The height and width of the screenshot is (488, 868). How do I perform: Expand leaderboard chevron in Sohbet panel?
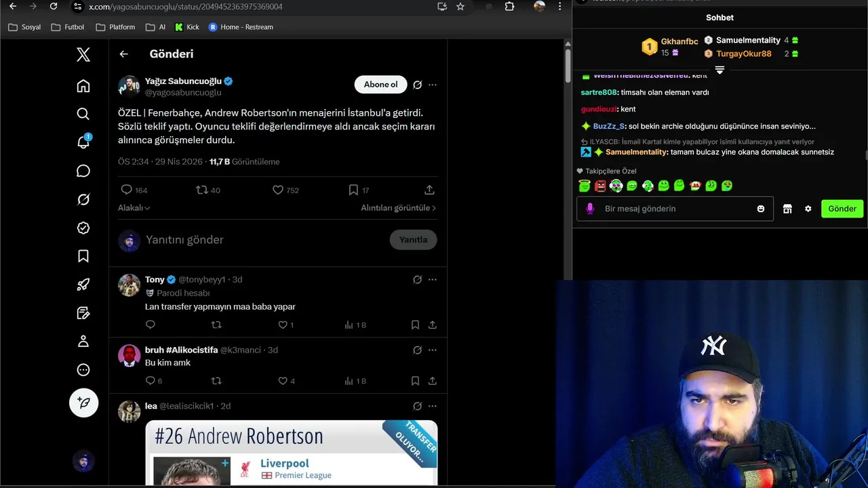719,70
